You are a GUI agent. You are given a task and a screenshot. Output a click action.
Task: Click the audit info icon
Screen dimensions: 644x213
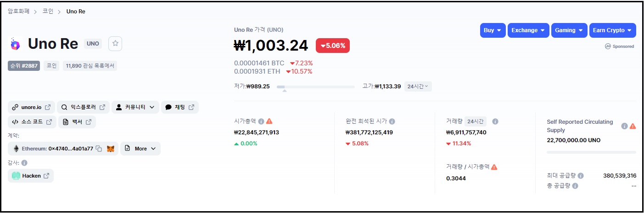click(x=24, y=163)
